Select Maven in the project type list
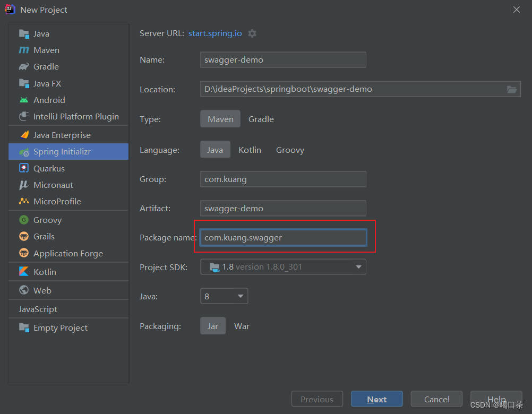532x414 pixels. 68,50
